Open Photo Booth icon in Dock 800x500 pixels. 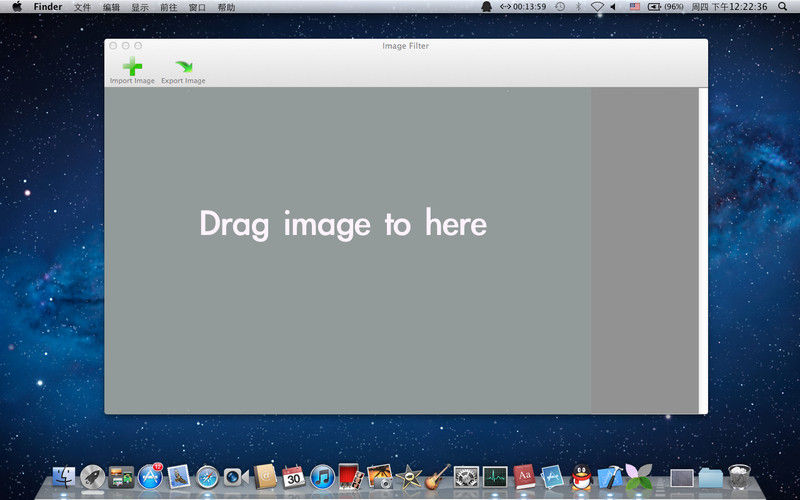pyautogui.click(x=351, y=477)
